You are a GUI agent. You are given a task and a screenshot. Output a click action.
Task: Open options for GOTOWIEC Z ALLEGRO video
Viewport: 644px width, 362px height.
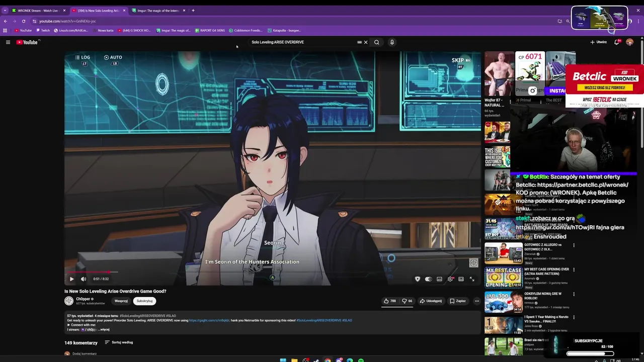[574, 245]
